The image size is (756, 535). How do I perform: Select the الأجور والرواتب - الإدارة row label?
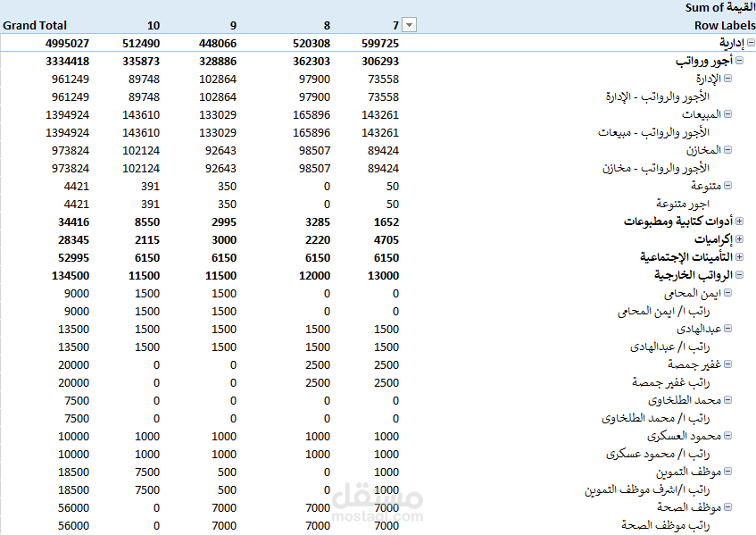(658, 97)
